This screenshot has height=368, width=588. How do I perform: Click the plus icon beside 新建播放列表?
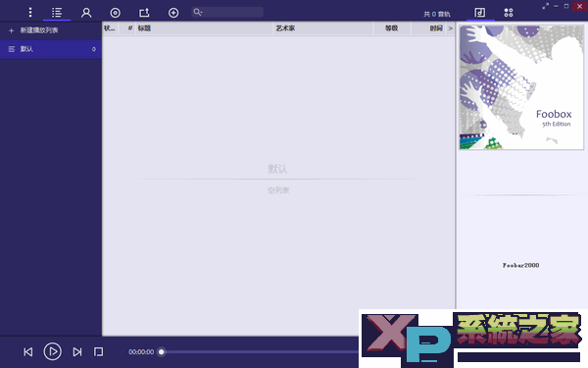11,30
